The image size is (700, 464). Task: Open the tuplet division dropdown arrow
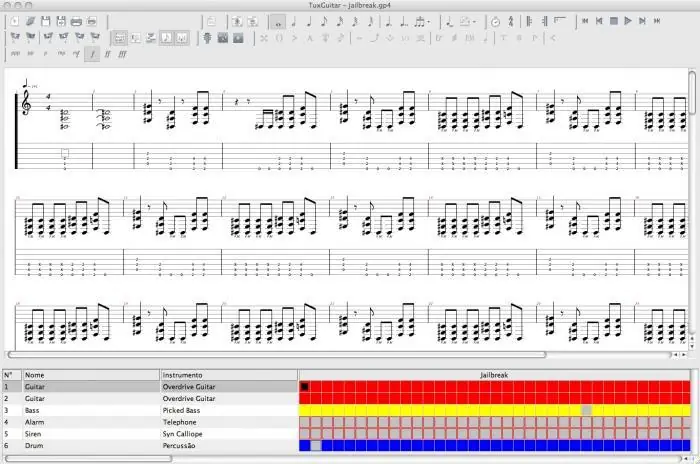pyautogui.click(x=429, y=21)
